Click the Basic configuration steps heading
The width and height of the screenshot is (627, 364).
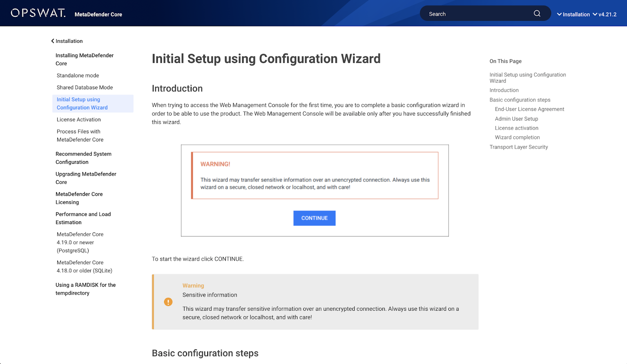pos(205,353)
